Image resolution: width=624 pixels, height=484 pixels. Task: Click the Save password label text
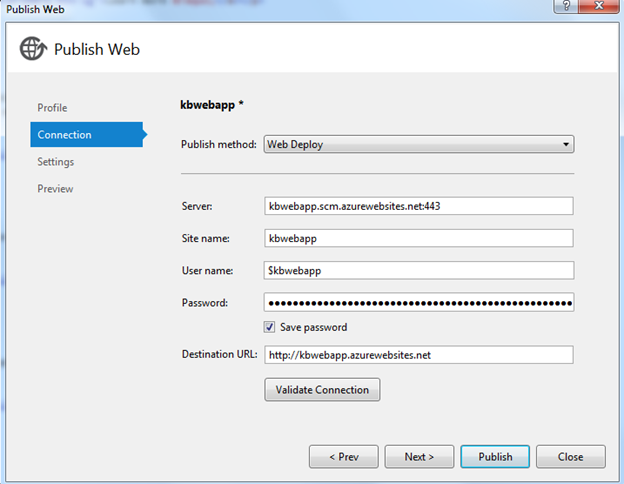click(314, 327)
